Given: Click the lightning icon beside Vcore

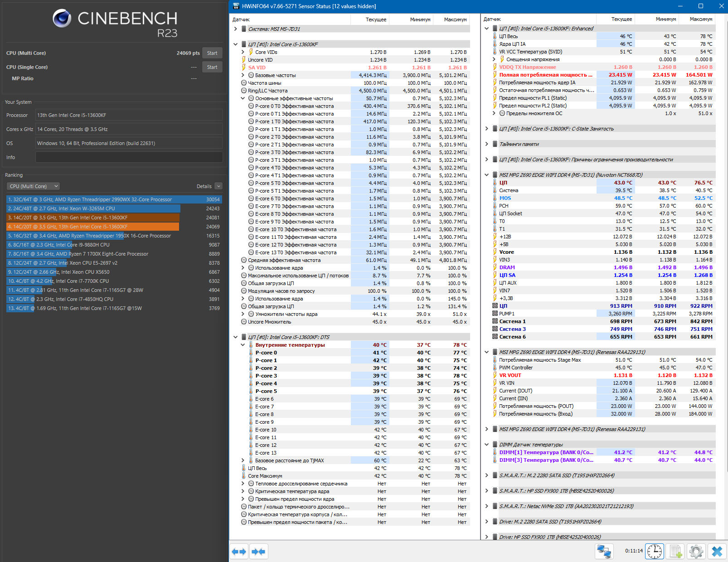Looking at the screenshot, I should click(495, 252).
